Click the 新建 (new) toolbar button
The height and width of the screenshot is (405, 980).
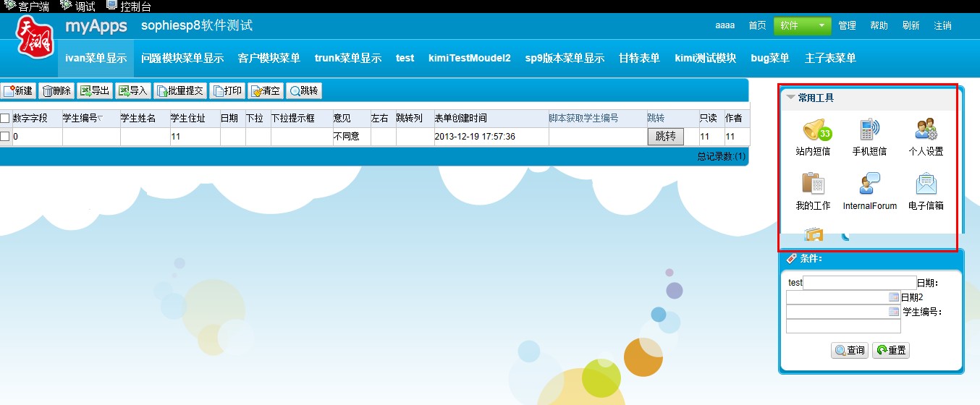18,90
